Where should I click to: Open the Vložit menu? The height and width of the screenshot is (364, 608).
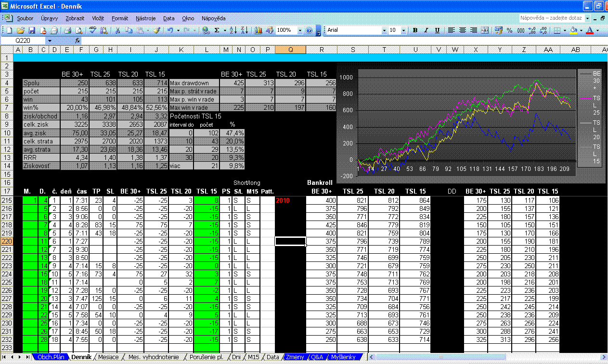coord(98,18)
